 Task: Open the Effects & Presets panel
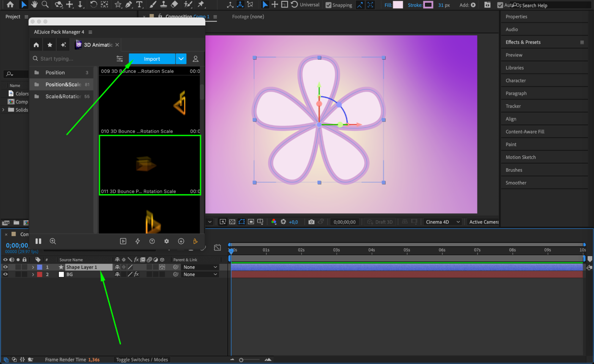[523, 42]
